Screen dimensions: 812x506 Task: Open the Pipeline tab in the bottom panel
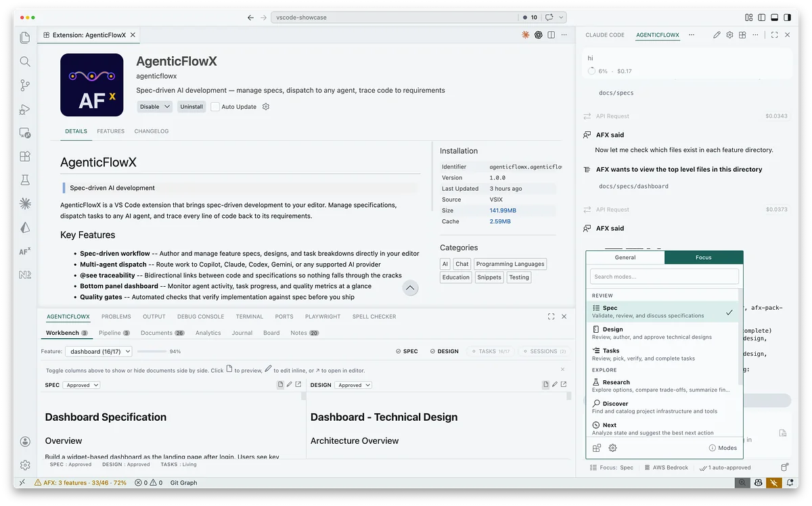point(108,333)
